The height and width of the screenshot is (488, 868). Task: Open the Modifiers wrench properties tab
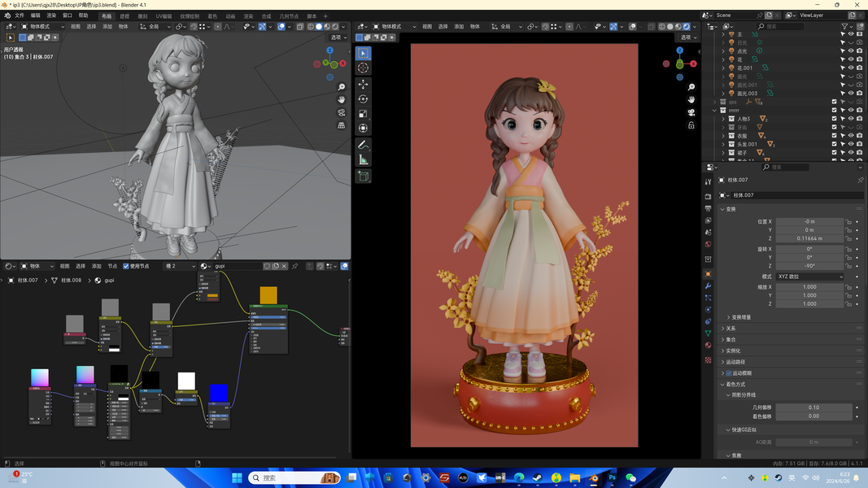tap(708, 286)
